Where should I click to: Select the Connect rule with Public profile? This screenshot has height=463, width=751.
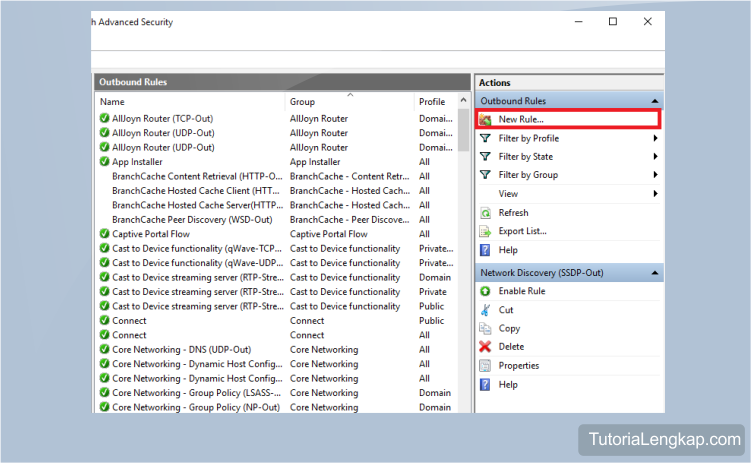coord(276,320)
